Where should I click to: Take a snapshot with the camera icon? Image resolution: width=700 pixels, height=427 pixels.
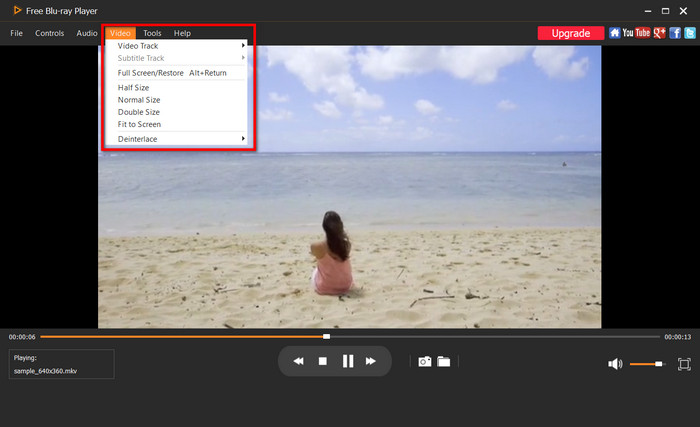click(x=425, y=361)
